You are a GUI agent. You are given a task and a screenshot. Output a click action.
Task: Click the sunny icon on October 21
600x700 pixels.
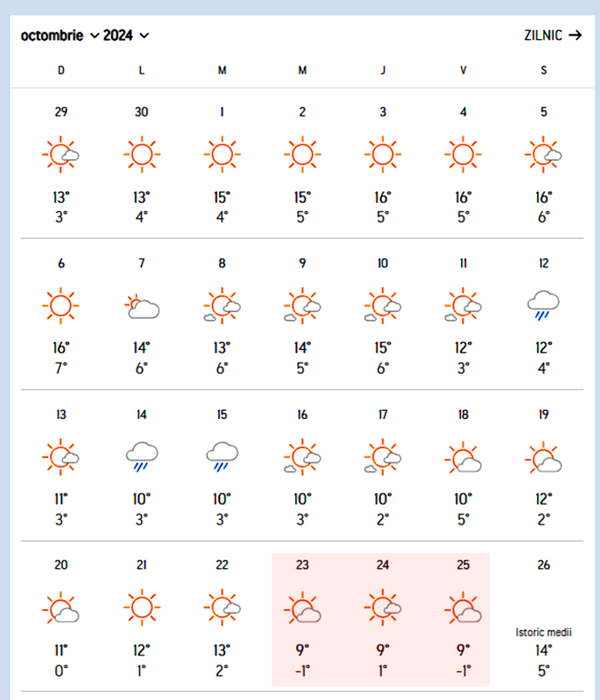(x=142, y=608)
